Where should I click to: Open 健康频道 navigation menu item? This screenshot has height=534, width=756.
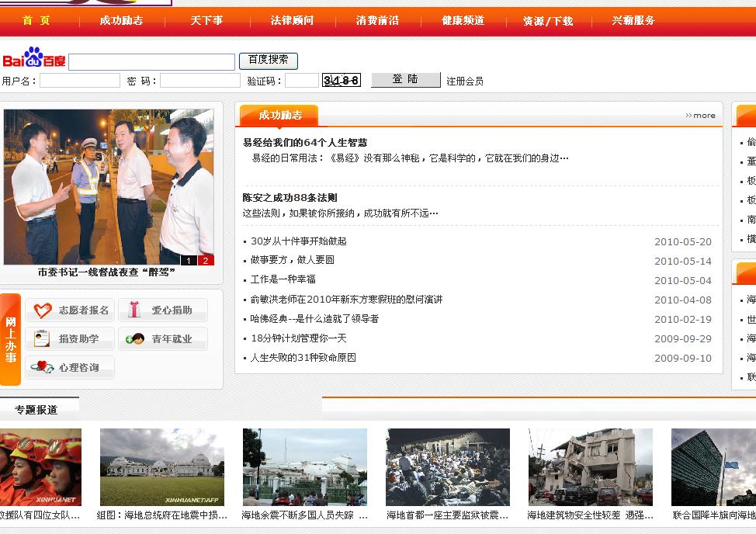pos(463,21)
